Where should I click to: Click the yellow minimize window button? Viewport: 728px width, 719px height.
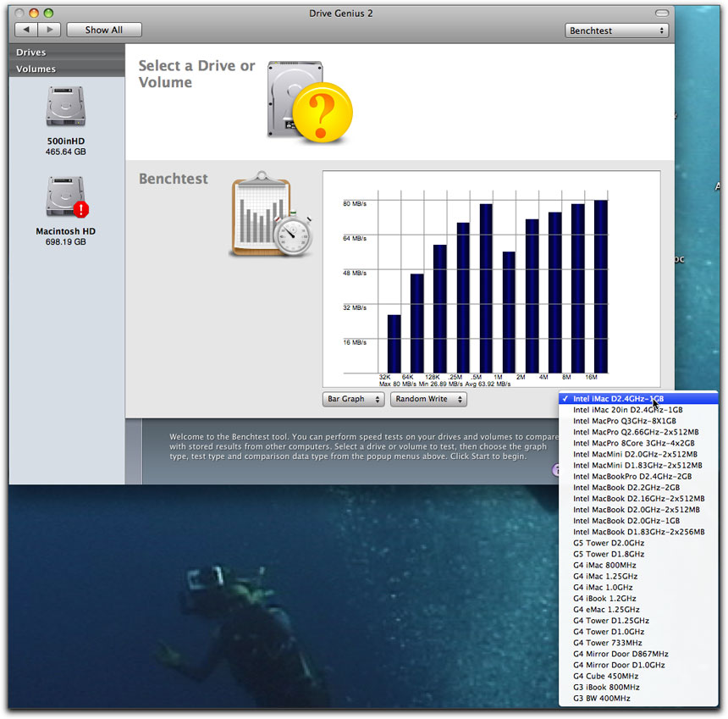coord(33,13)
